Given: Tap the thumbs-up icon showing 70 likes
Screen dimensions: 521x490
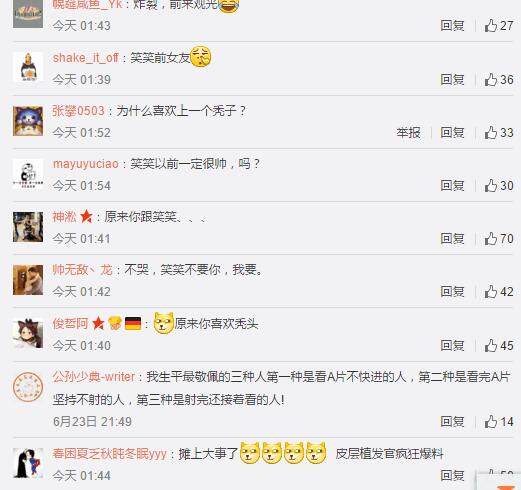Looking at the screenshot, I should 491,238.
